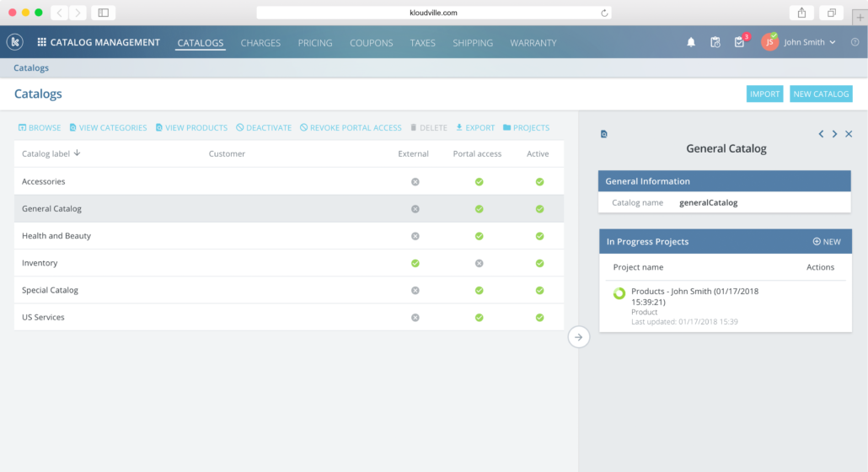The width and height of the screenshot is (868, 472).
Task: Open John Smith user dropdown
Action: pos(810,42)
